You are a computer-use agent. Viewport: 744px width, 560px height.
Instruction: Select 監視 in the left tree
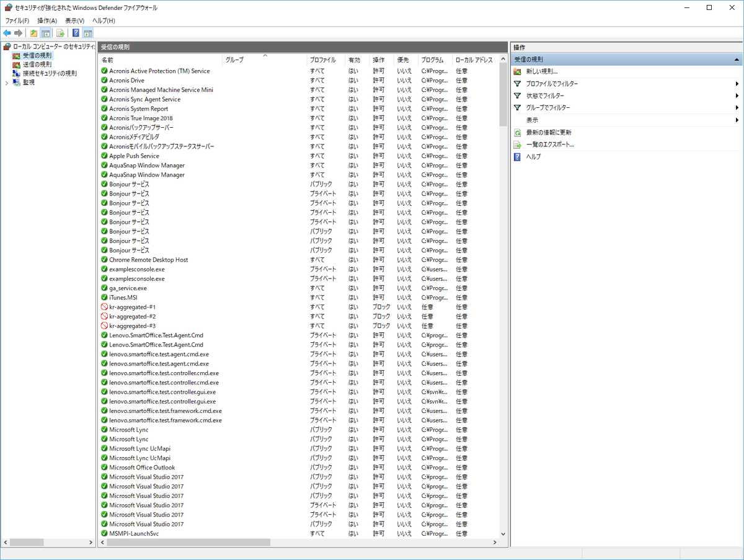pos(29,82)
